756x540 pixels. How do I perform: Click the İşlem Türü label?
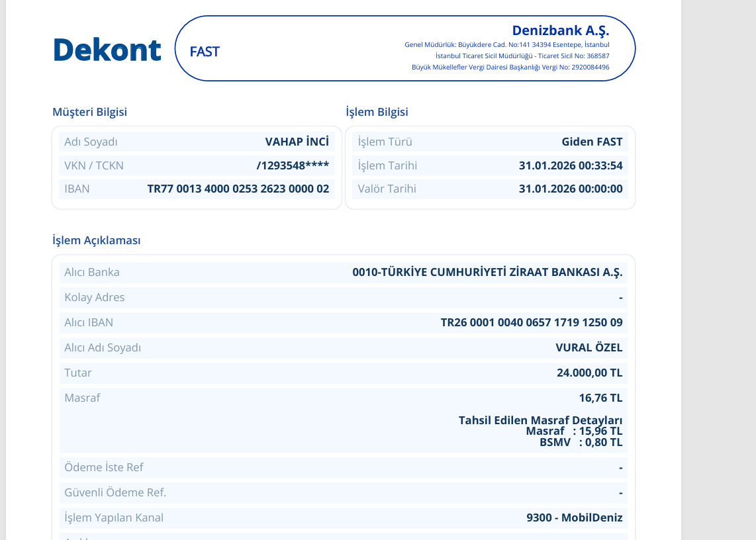pos(385,142)
